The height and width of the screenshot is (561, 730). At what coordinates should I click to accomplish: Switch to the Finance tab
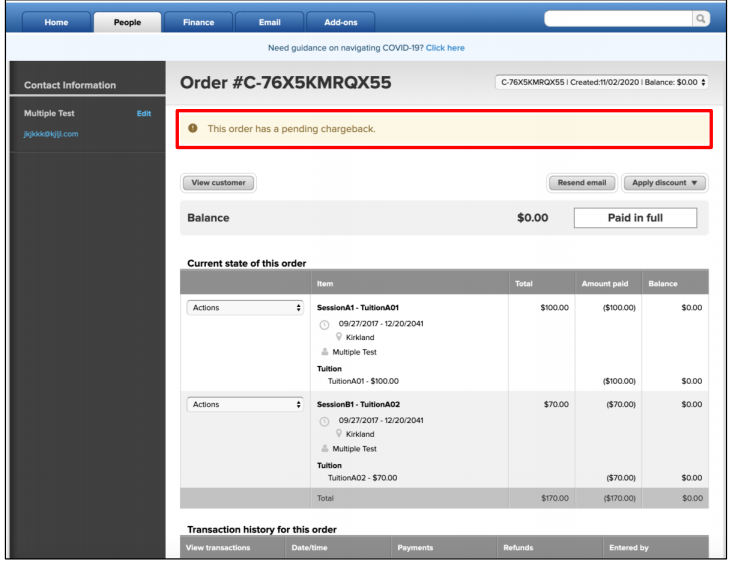point(198,22)
